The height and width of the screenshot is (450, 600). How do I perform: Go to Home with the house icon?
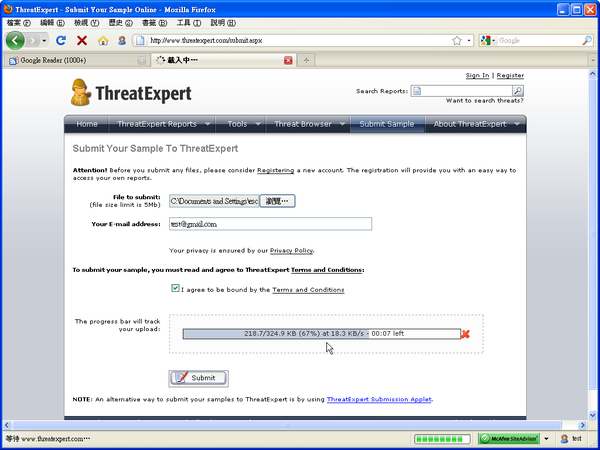103,40
